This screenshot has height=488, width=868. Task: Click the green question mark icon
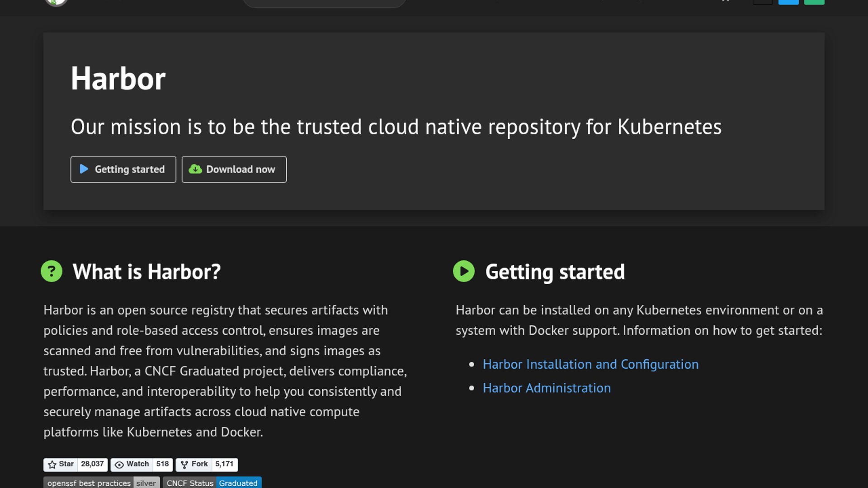[52, 271]
